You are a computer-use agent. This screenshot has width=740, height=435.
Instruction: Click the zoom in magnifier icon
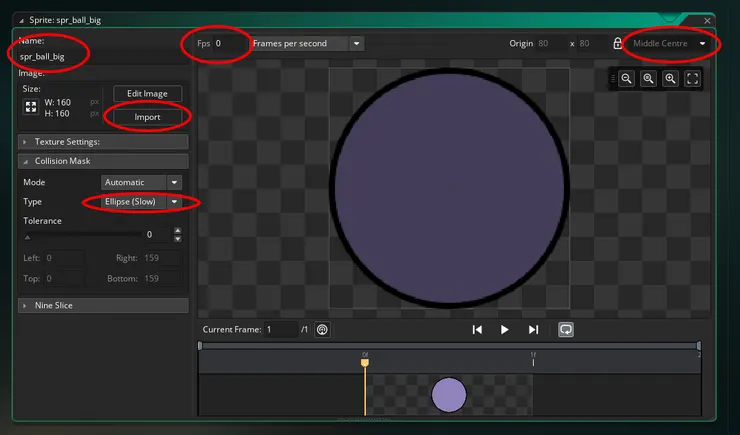[x=670, y=79]
